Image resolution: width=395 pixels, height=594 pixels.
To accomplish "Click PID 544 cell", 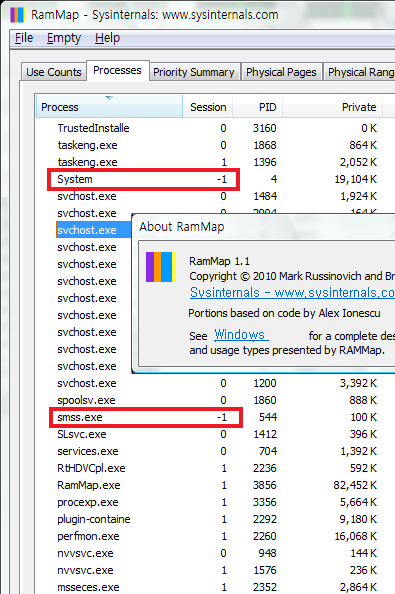I will point(268,417).
